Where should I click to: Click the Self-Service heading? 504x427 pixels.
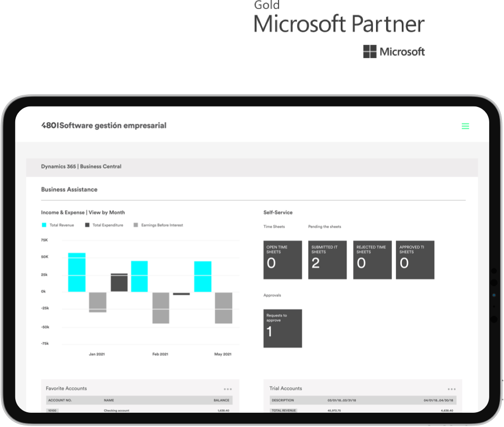click(x=278, y=212)
